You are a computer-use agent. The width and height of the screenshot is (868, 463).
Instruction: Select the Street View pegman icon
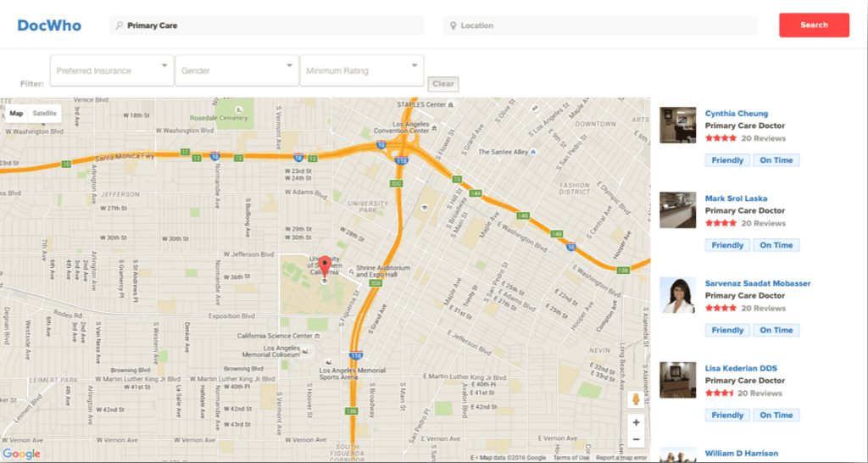[x=636, y=399]
